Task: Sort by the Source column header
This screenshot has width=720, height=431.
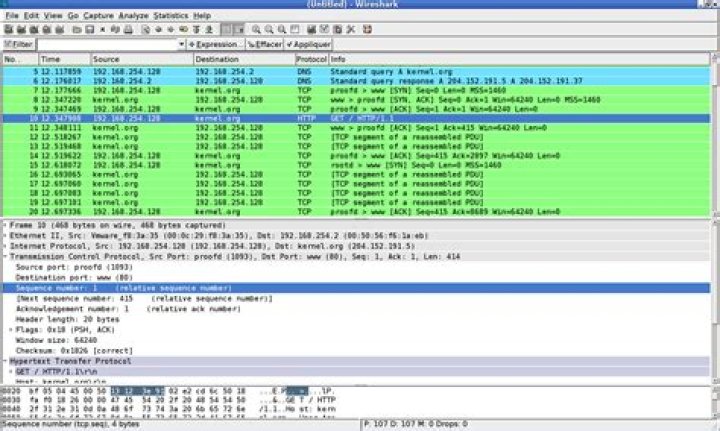Action: 142,59
